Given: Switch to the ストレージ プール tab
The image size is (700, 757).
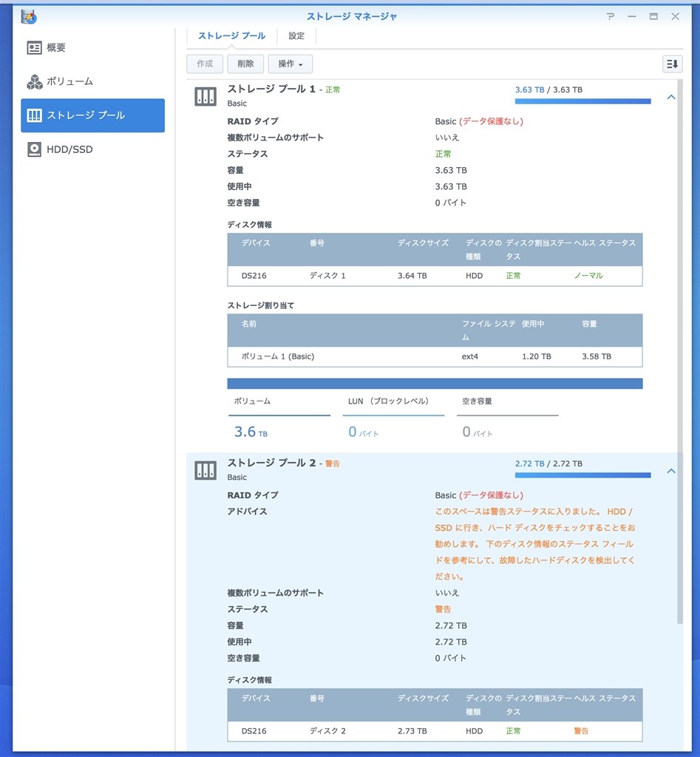Looking at the screenshot, I should coord(231,35).
